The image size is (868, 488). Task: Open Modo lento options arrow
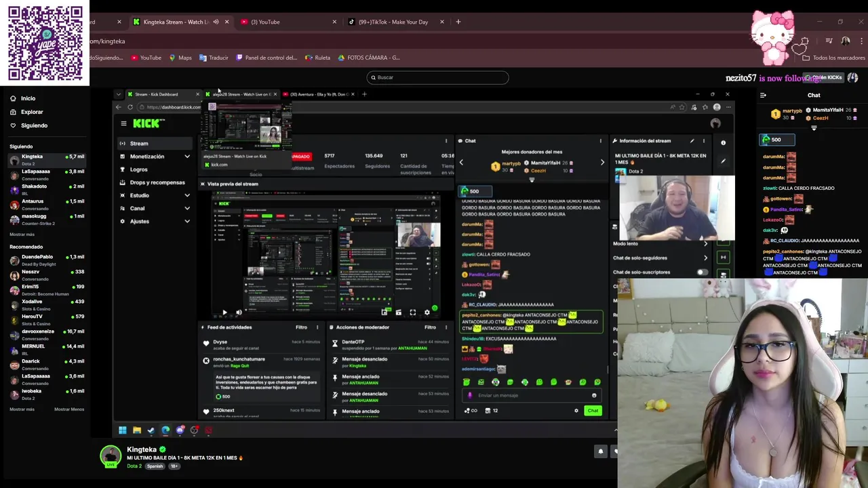[705, 243]
